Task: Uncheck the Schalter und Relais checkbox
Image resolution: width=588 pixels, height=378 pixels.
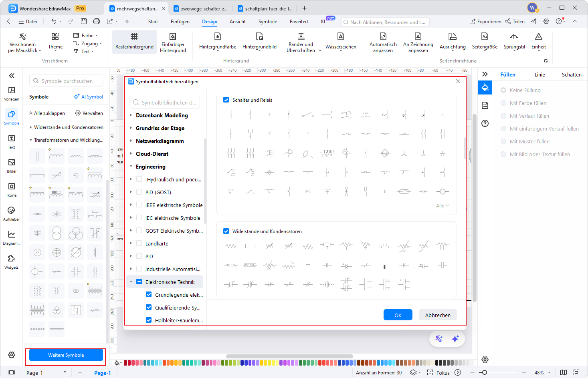Action: coord(226,100)
